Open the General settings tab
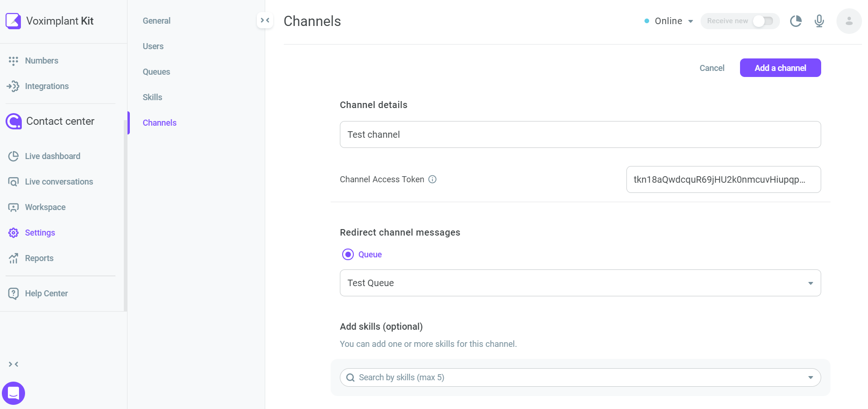The width and height of the screenshot is (868, 409). click(157, 21)
